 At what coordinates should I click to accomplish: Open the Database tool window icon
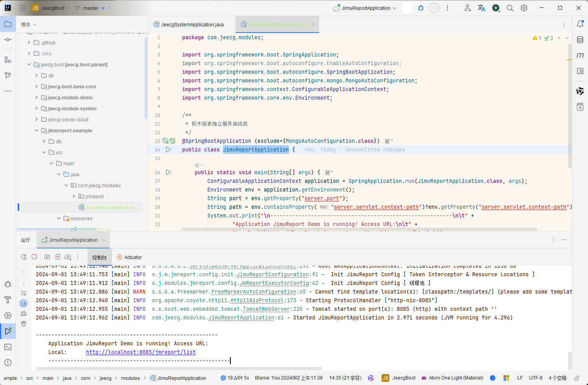[580, 40]
